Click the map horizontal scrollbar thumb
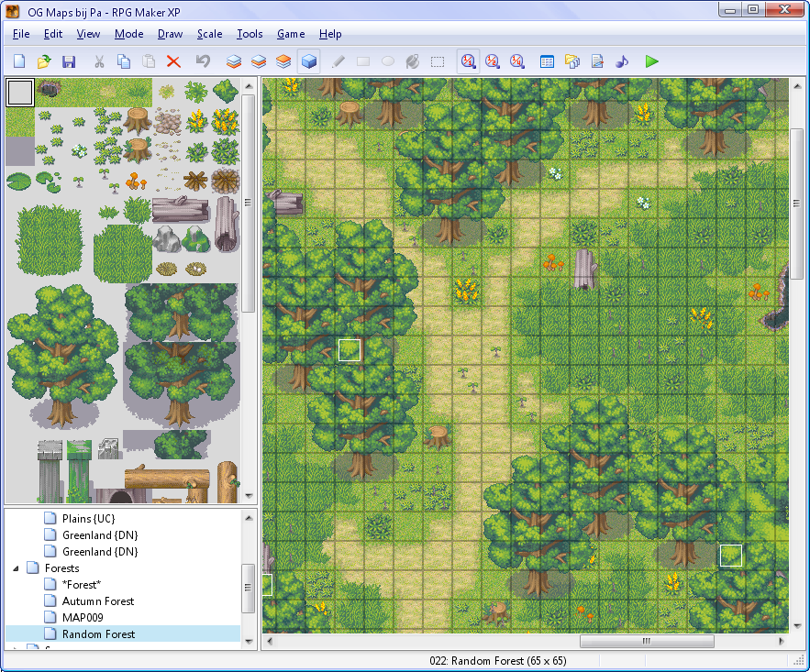Image resolution: width=810 pixels, height=672 pixels. tap(647, 641)
